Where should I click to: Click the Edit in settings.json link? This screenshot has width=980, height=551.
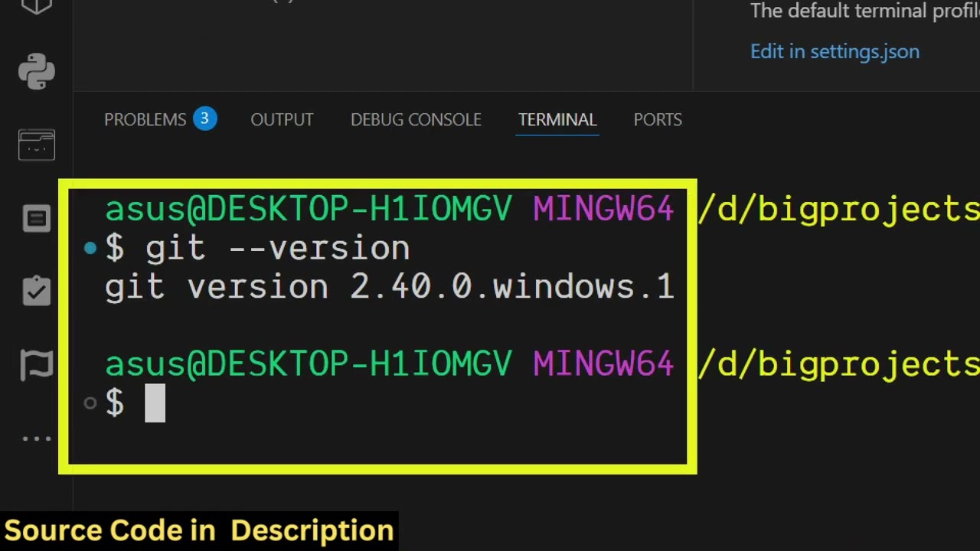tap(835, 51)
